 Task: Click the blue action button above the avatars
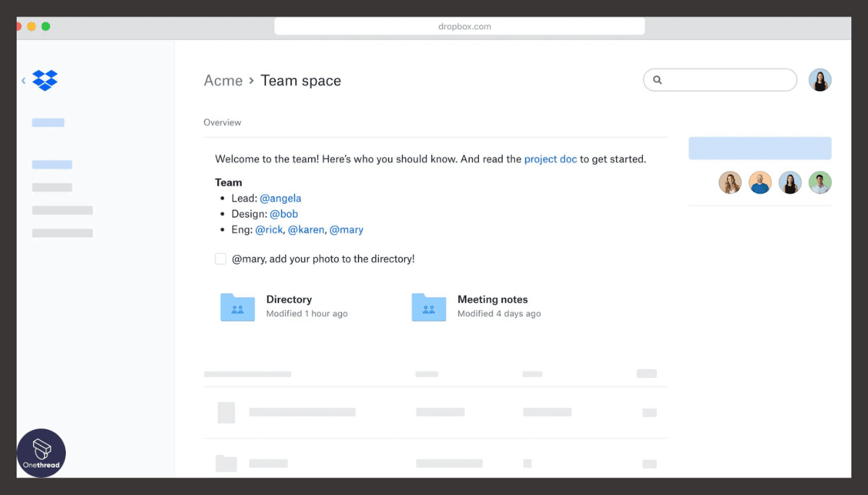(759, 147)
